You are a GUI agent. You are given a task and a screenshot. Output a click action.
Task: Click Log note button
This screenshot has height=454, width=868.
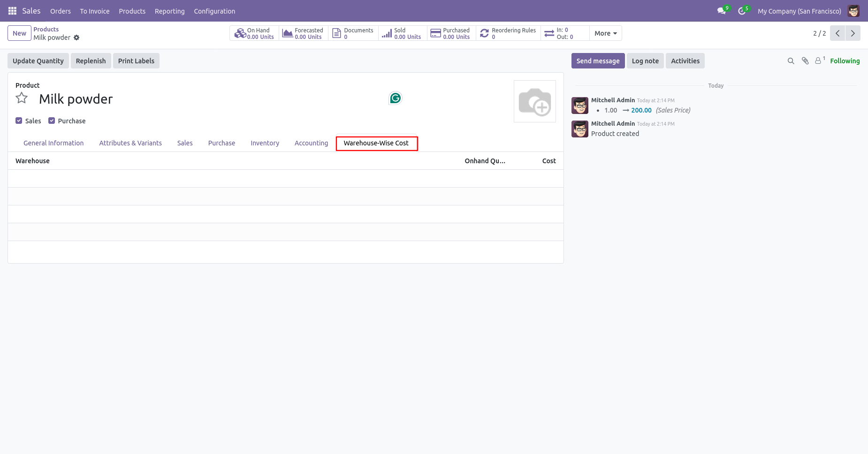point(645,61)
